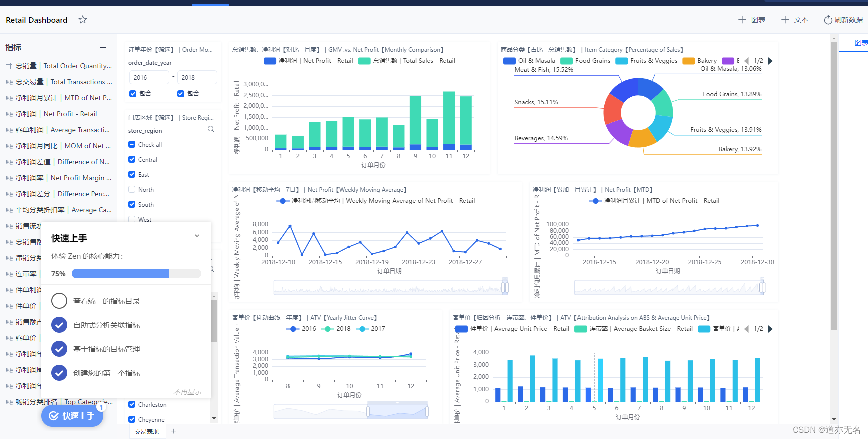The width and height of the screenshot is (868, 439).
Task: Select the 查看统一的指标目录 step circle
Action: tap(59, 301)
